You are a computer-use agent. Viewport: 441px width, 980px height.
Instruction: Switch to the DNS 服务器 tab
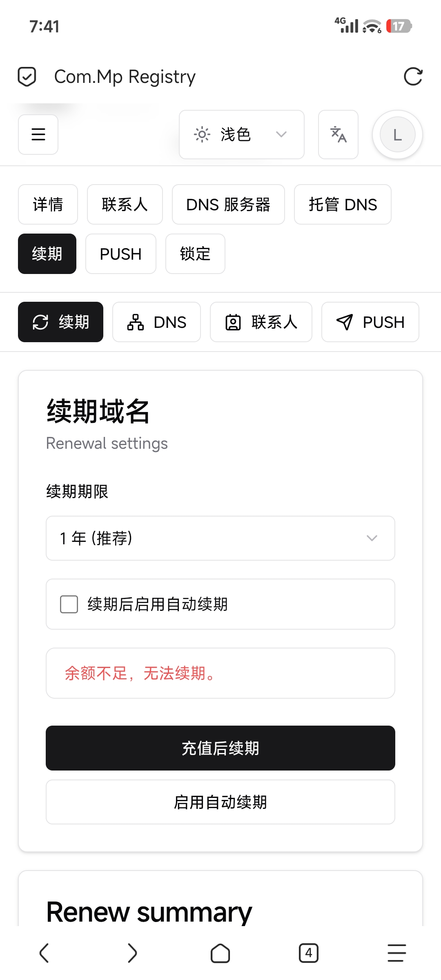click(x=228, y=205)
